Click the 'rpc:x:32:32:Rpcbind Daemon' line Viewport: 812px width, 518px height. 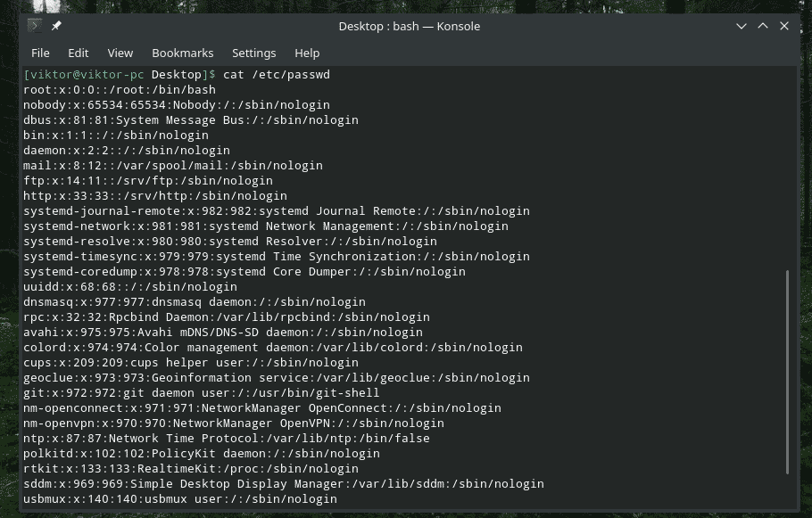click(x=227, y=317)
